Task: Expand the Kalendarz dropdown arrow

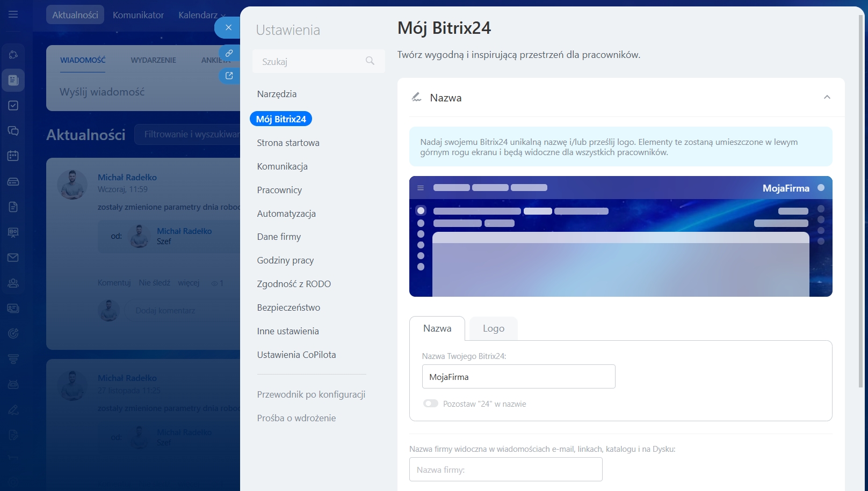Action: [223, 16]
